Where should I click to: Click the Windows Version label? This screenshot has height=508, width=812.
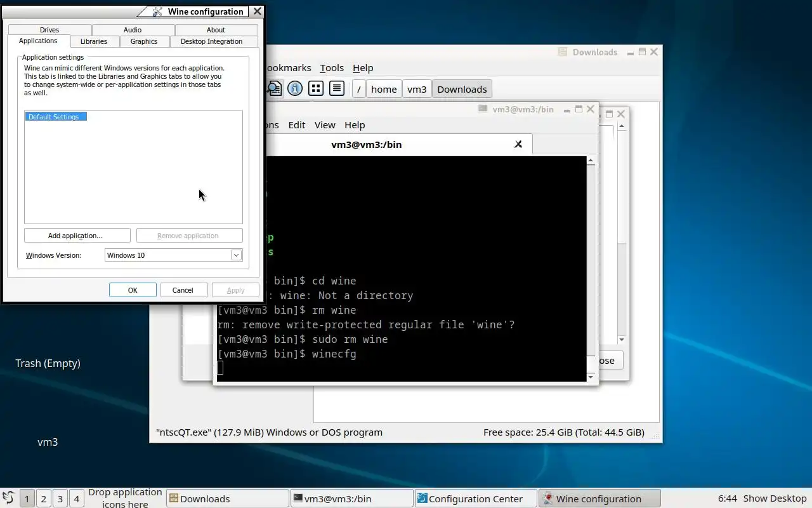(53, 255)
